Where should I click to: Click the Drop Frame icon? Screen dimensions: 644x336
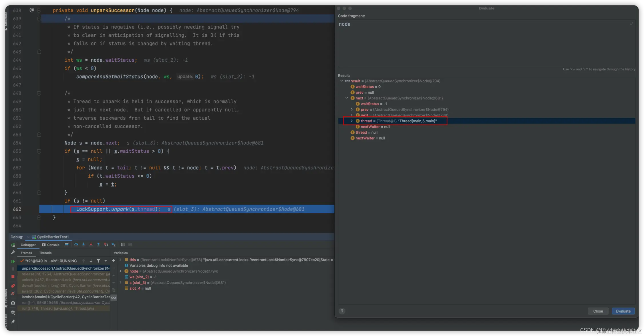pyautogui.click(x=106, y=245)
